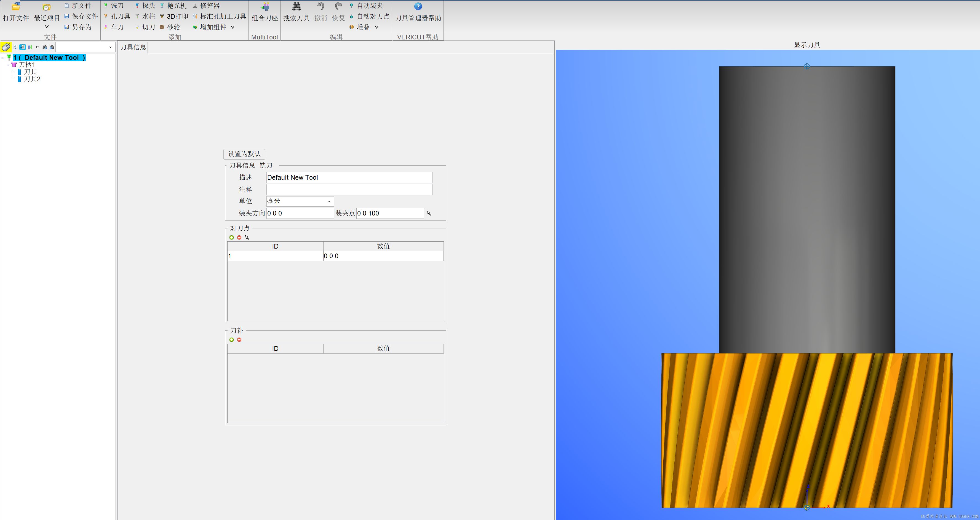Click the 设置为默认 button
This screenshot has height=520, width=980.
pos(244,154)
